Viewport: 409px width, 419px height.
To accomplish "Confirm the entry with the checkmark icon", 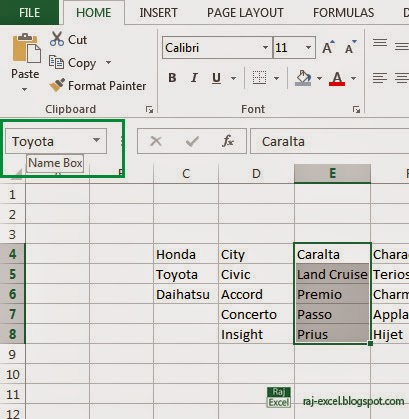I will [192, 141].
